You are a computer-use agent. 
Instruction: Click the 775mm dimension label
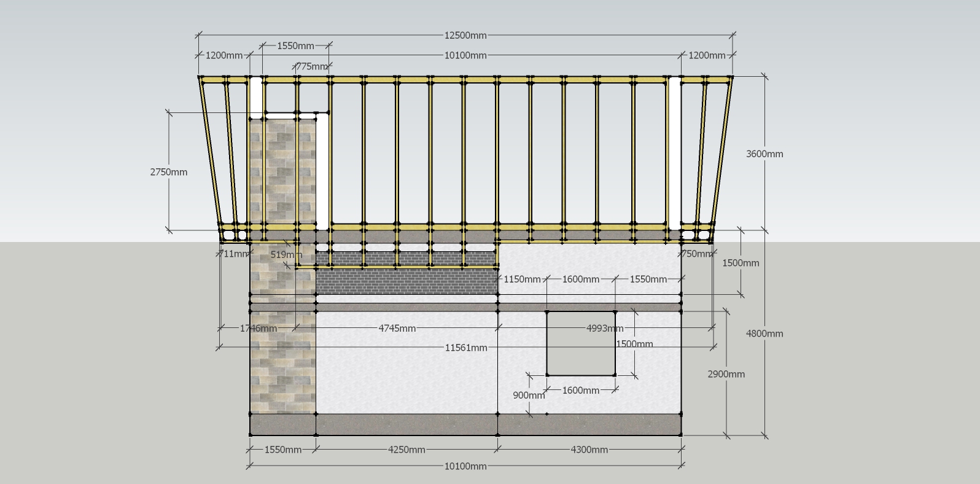313,66
